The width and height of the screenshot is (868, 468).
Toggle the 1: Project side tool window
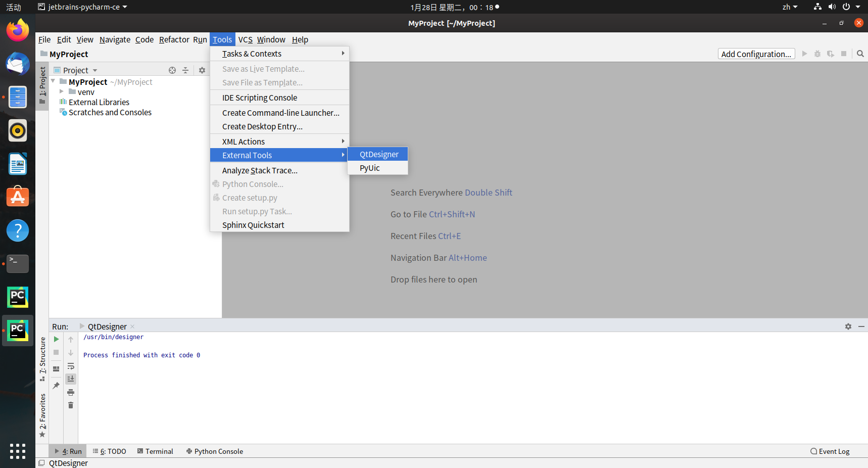42,85
